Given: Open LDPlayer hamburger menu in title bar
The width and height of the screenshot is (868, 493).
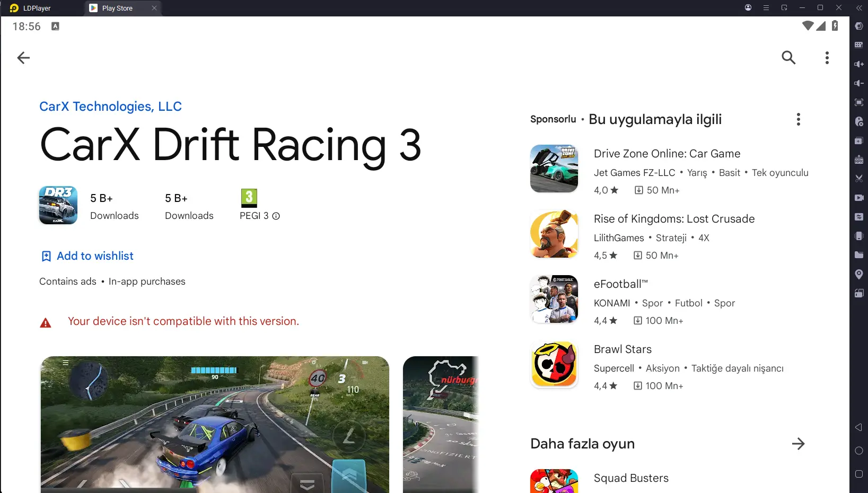Looking at the screenshot, I should pyautogui.click(x=766, y=8).
